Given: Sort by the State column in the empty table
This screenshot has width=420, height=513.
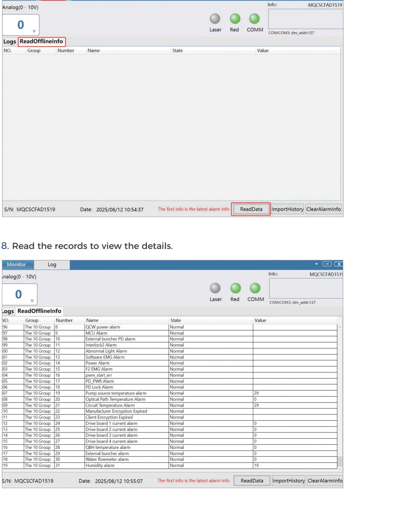Looking at the screenshot, I should coord(213,50).
